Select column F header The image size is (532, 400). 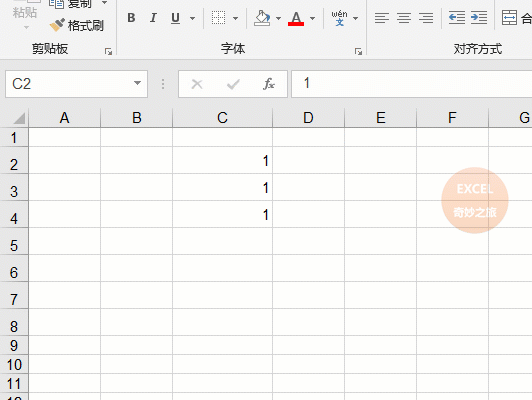point(452,118)
